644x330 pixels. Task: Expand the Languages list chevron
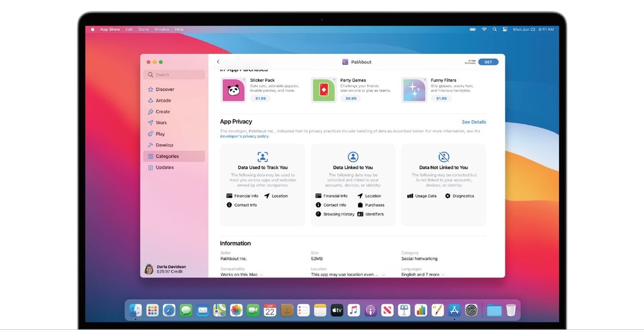click(443, 275)
